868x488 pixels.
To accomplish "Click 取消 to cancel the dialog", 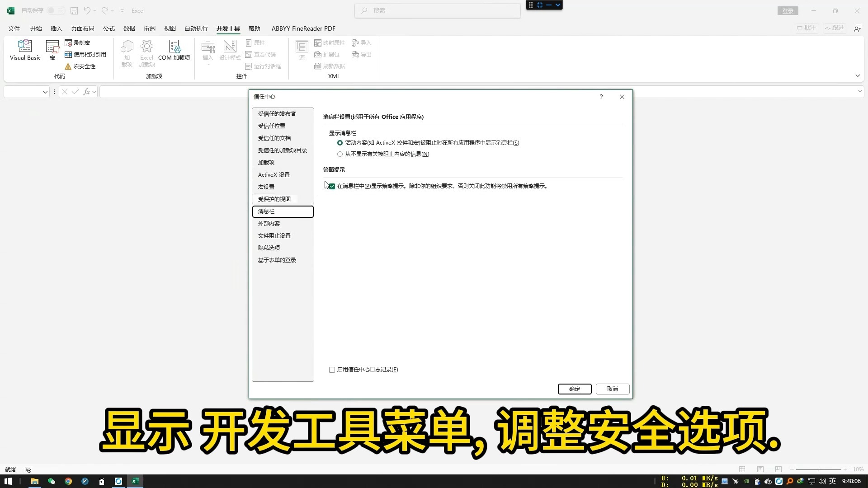I will (613, 389).
